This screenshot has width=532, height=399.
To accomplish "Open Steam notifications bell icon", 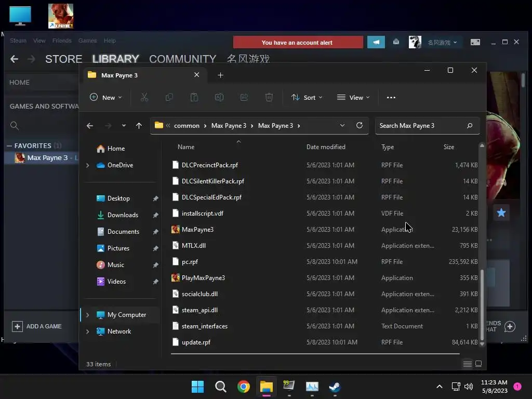I will [x=396, y=42].
